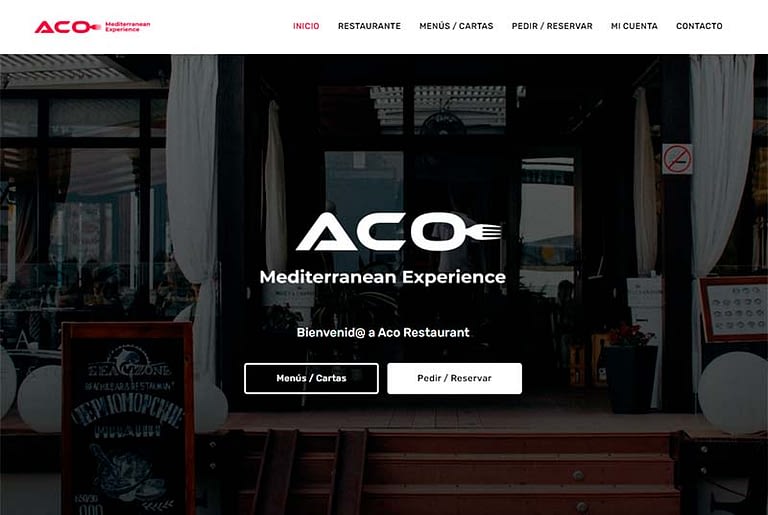Viewport: 768px width, 515px height.
Task: Click the white Pedir / Reservar button
Action: click(454, 378)
